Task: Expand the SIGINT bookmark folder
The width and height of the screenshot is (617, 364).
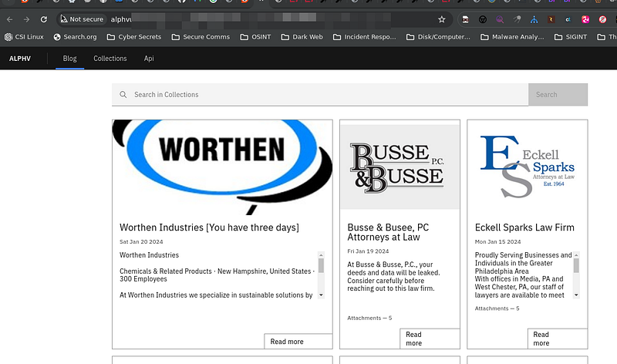Action: point(571,37)
